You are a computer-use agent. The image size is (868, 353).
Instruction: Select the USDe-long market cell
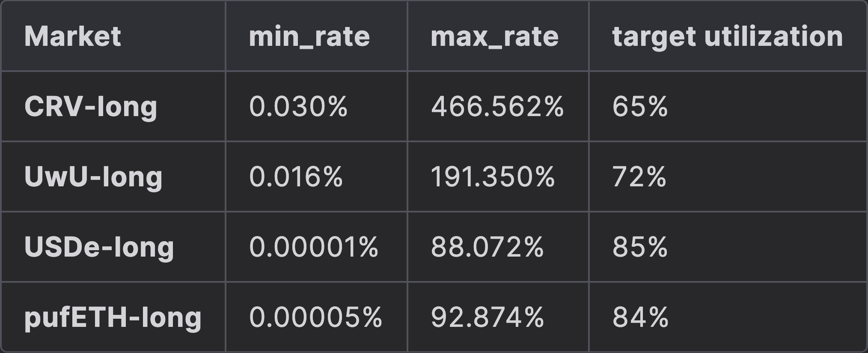pyautogui.click(x=99, y=247)
